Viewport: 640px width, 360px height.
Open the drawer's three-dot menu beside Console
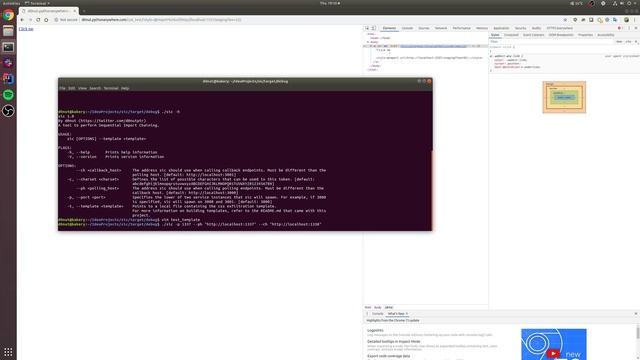point(367,313)
